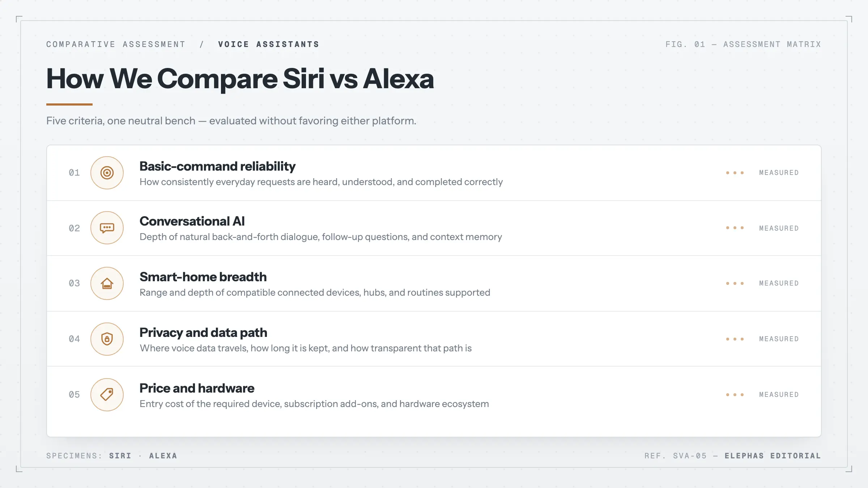
Task: Click the 'ELEPHAS EDITORIAL' footer credit
Action: (773, 456)
